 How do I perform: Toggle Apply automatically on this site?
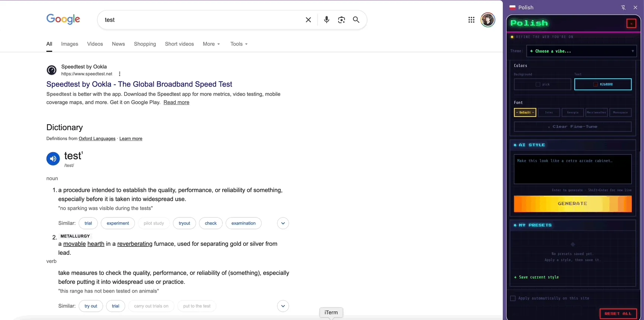[513, 298]
